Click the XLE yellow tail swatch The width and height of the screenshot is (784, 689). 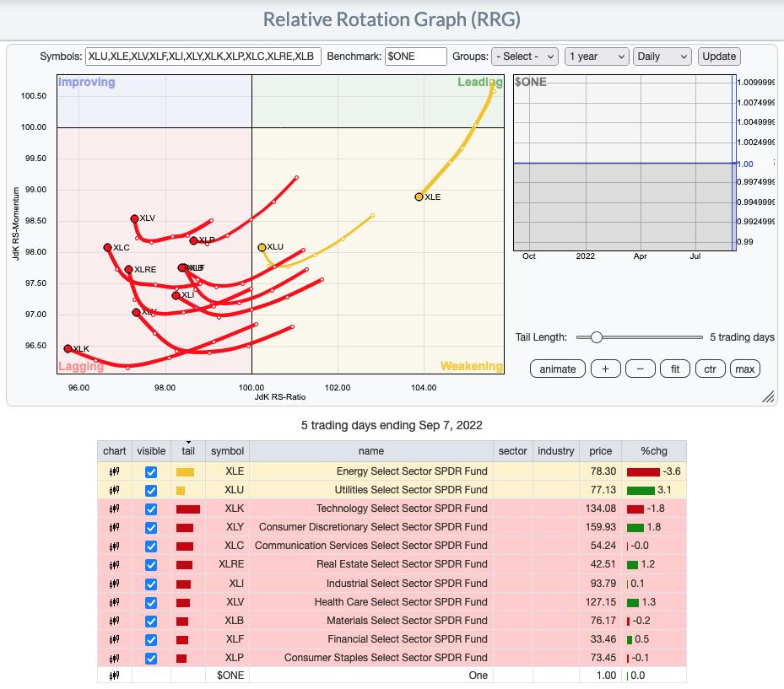tap(185, 472)
